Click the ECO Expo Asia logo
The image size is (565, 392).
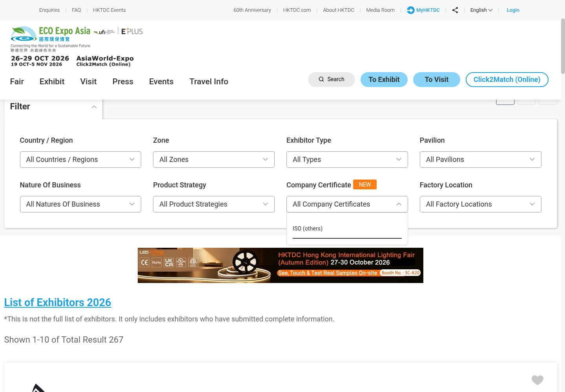click(x=51, y=39)
